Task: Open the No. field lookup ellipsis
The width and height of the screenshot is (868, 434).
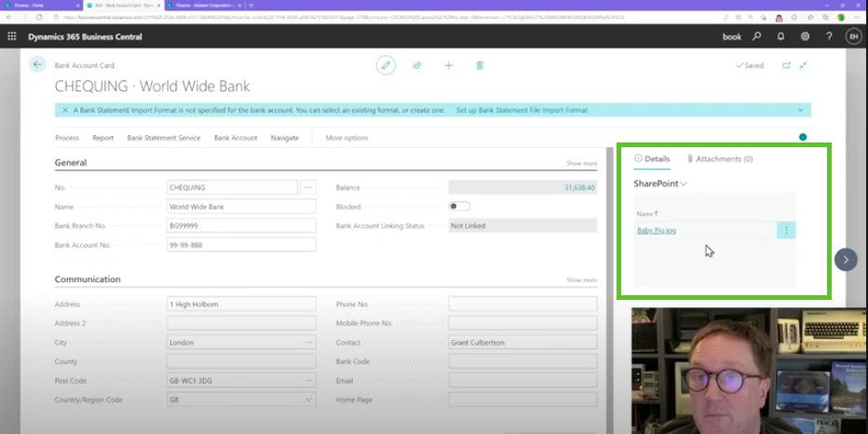Action: (x=308, y=187)
